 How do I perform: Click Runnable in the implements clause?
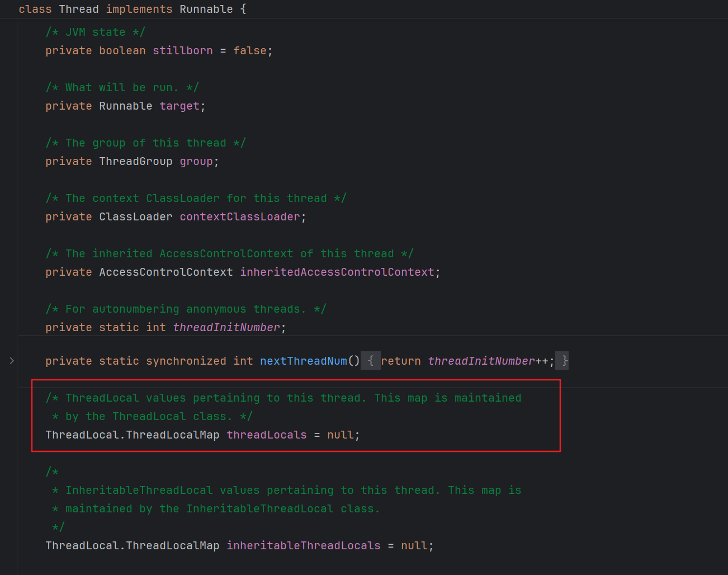[x=206, y=9]
